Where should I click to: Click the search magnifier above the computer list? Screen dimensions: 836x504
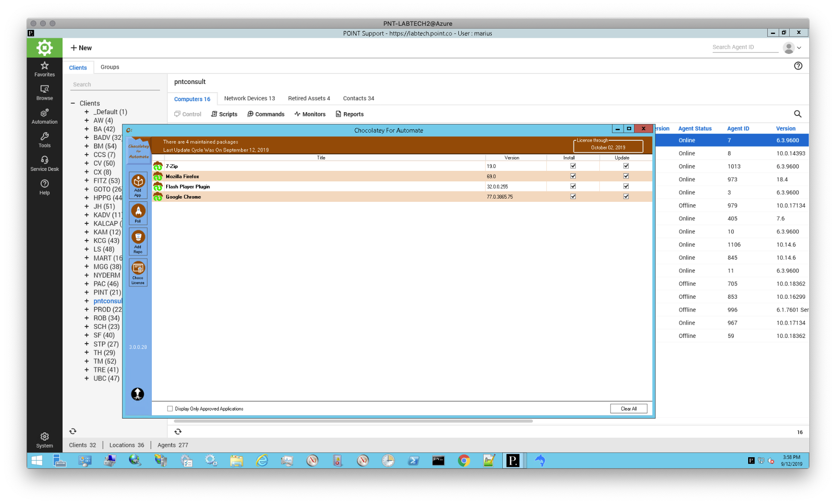797,114
